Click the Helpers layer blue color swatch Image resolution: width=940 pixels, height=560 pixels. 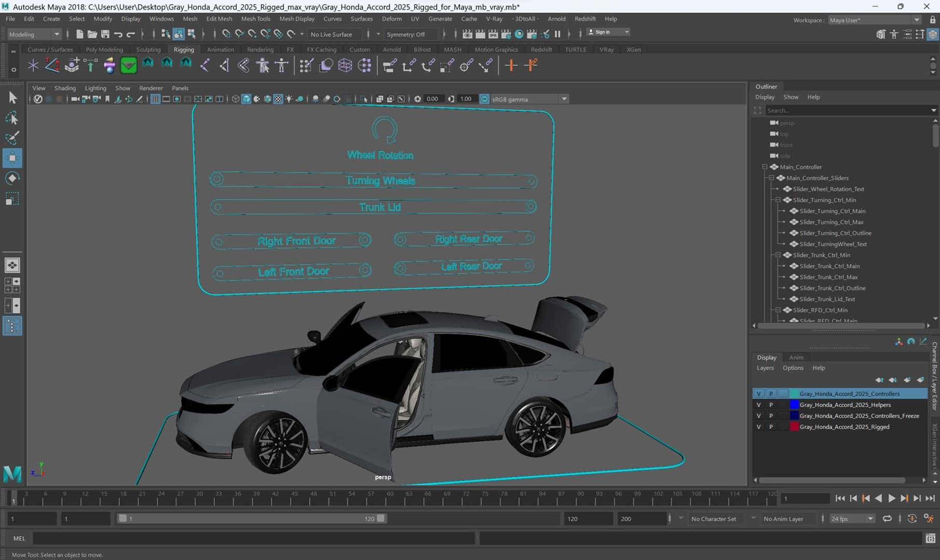(794, 405)
